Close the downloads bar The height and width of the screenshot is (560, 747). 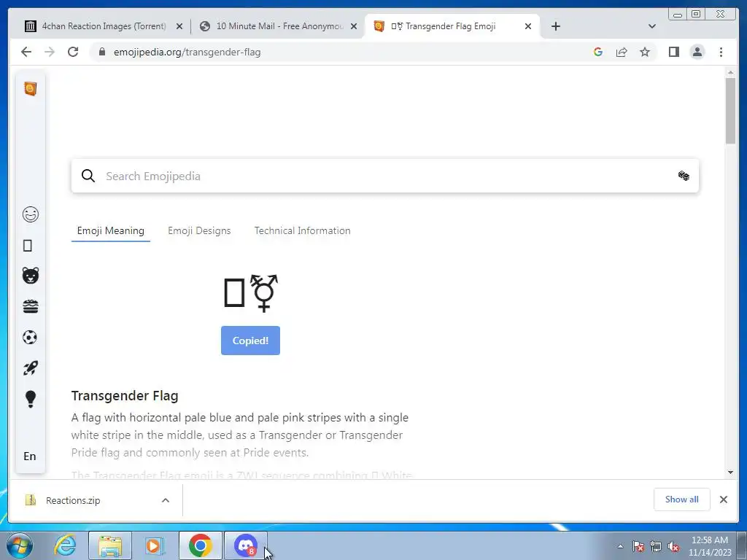[723, 499]
